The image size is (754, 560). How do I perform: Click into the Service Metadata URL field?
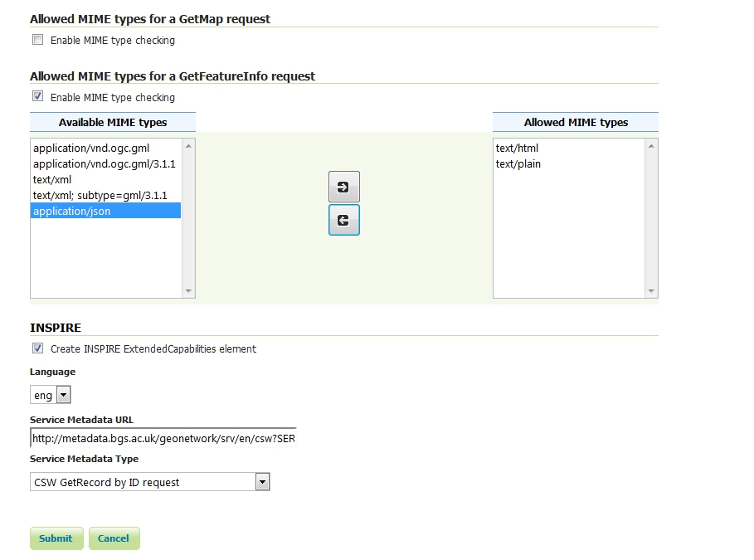pos(163,438)
